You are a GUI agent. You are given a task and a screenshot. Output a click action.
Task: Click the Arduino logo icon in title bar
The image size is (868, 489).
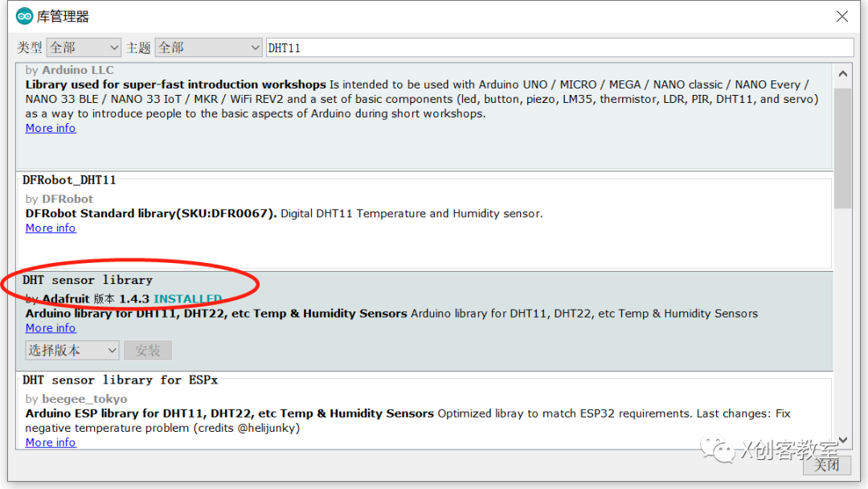pyautogui.click(x=24, y=17)
